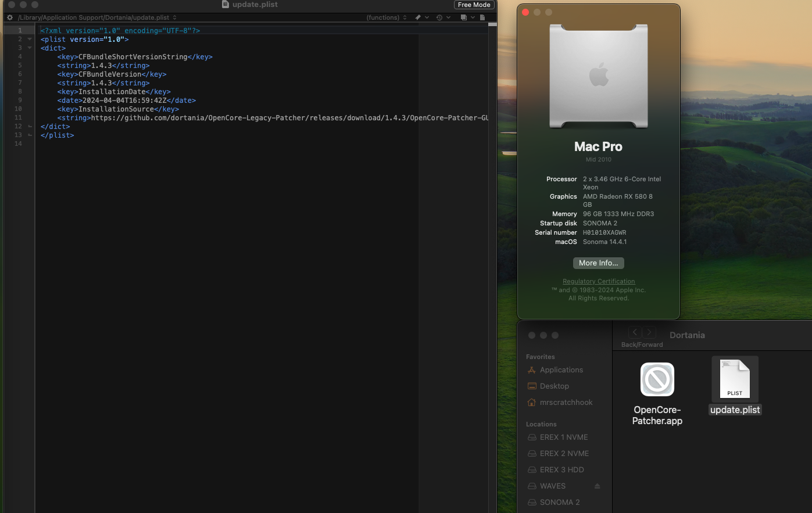
Task: Open the file path dropdown in the editor
Action: click(x=98, y=17)
